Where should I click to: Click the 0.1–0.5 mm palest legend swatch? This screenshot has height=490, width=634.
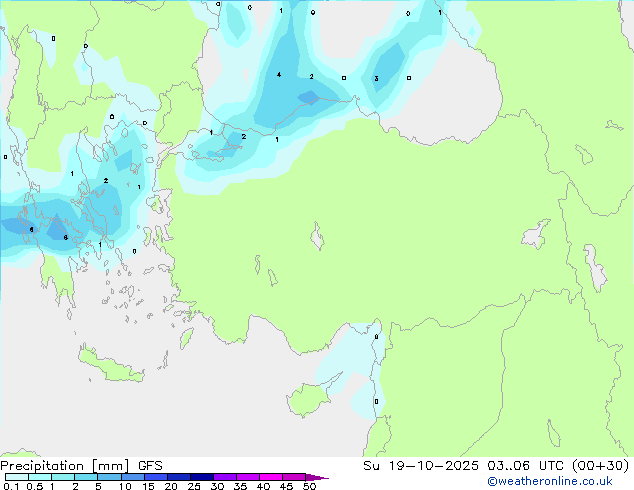(x=17, y=477)
